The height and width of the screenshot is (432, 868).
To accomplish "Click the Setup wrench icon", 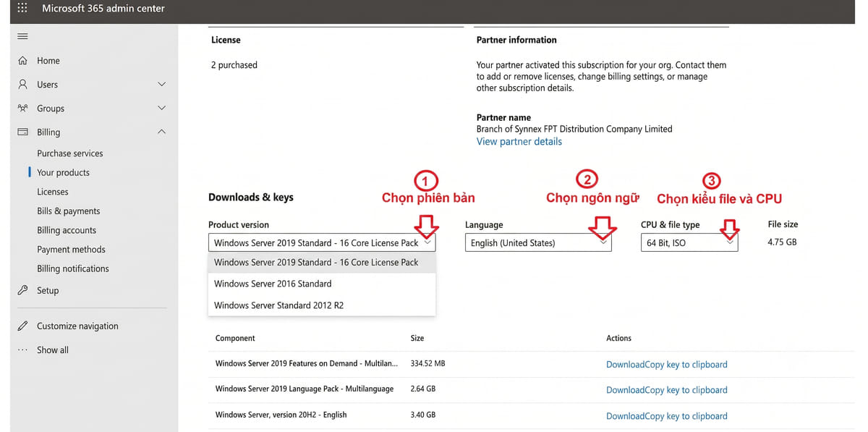I will pyautogui.click(x=22, y=290).
